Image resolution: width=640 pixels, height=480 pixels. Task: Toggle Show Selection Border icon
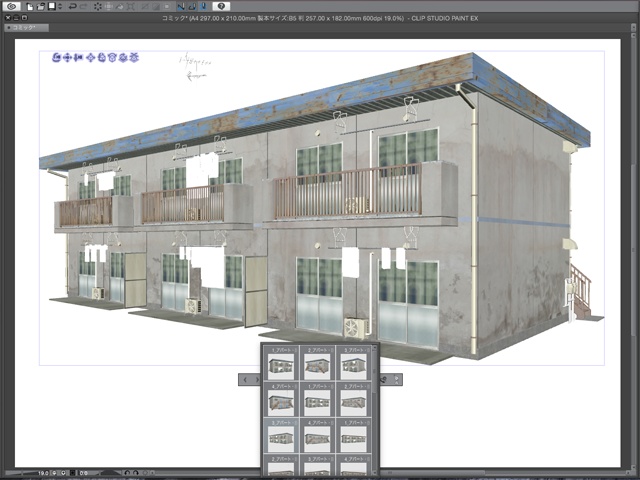point(167,6)
